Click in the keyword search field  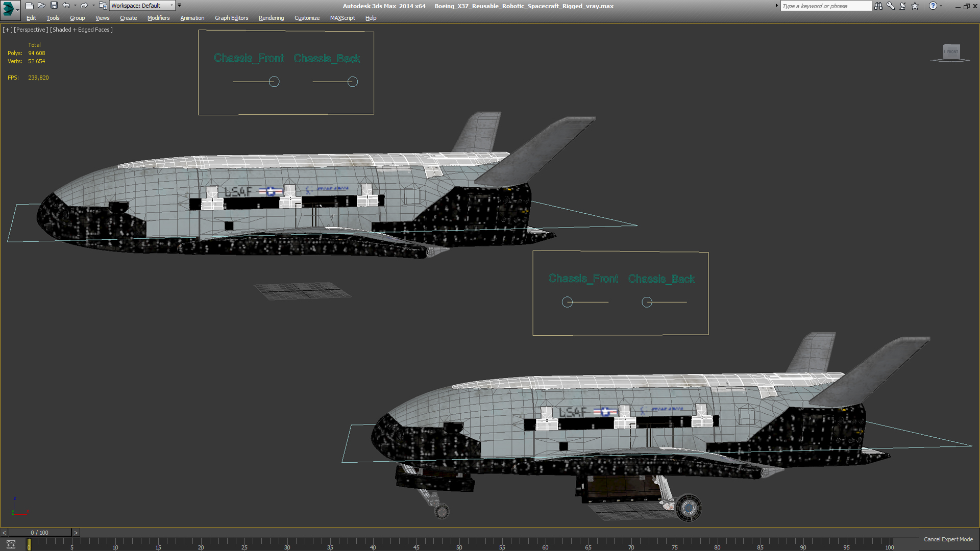tap(825, 6)
